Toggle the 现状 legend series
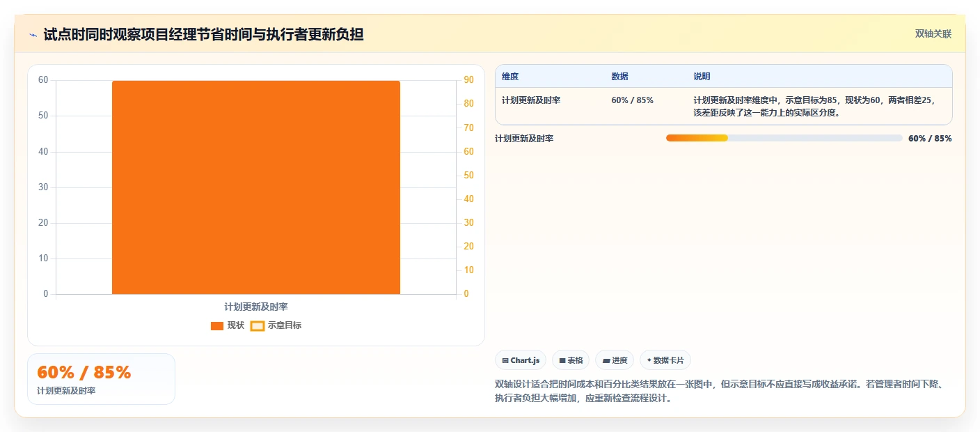980x432 pixels. [x=228, y=325]
